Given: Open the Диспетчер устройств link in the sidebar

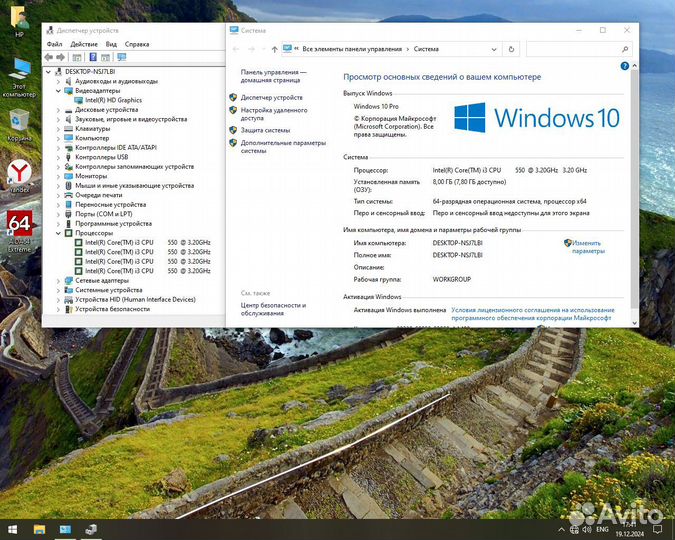Looking at the screenshot, I should pos(272,98).
